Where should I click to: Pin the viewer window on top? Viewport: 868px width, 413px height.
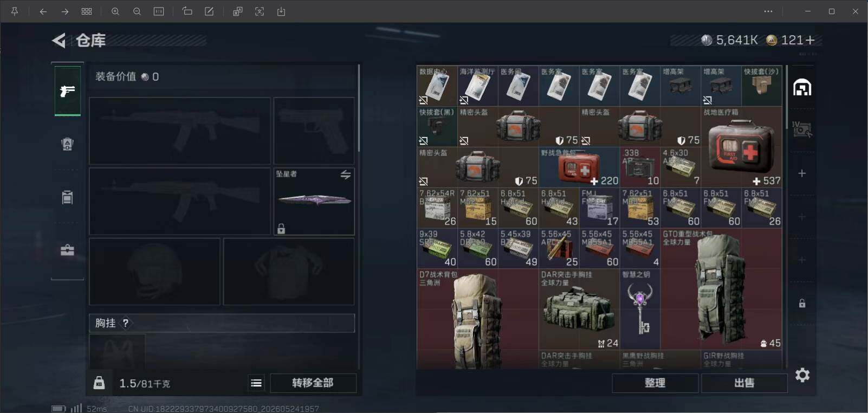point(15,11)
